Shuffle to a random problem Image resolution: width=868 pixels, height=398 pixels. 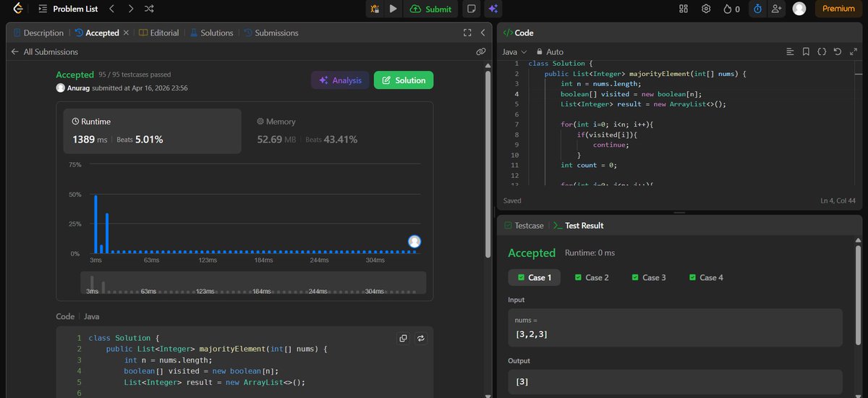149,9
